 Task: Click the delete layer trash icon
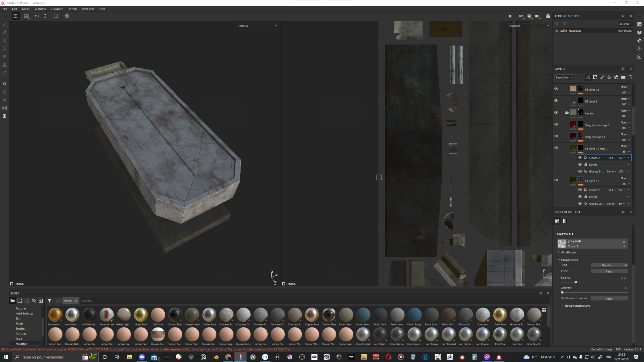(x=630, y=77)
